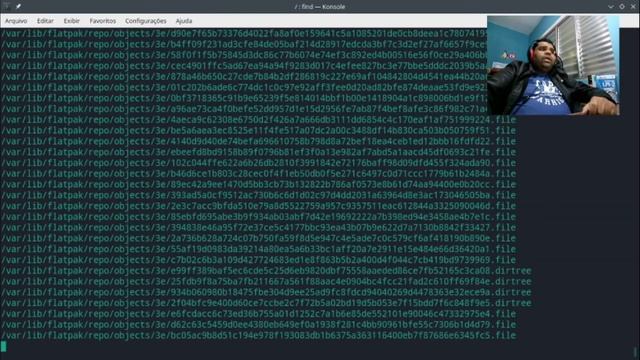Click the terminal line starting with 3e/4140d9d4
The image size is (640, 360).
pos(258,141)
